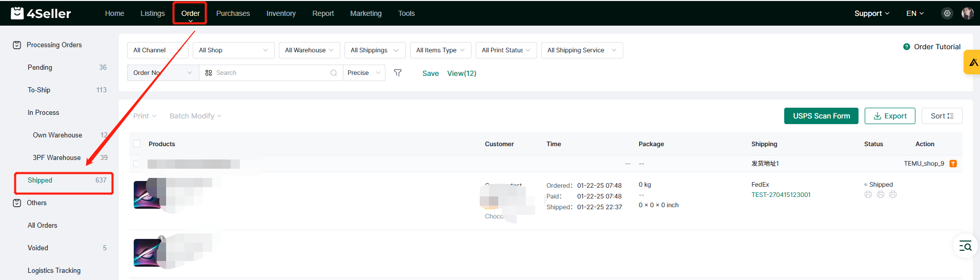Click the 4Seller logo

click(x=41, y=13)
